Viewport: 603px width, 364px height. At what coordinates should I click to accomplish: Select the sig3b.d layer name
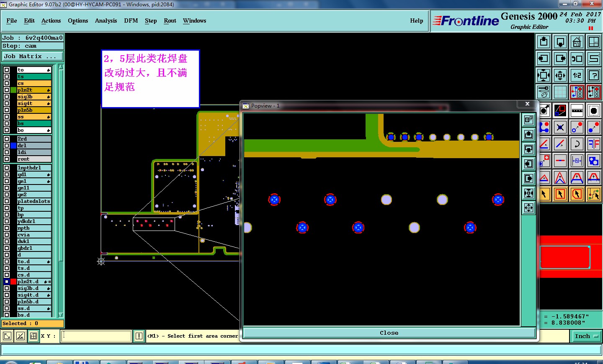tap(34, 288)
